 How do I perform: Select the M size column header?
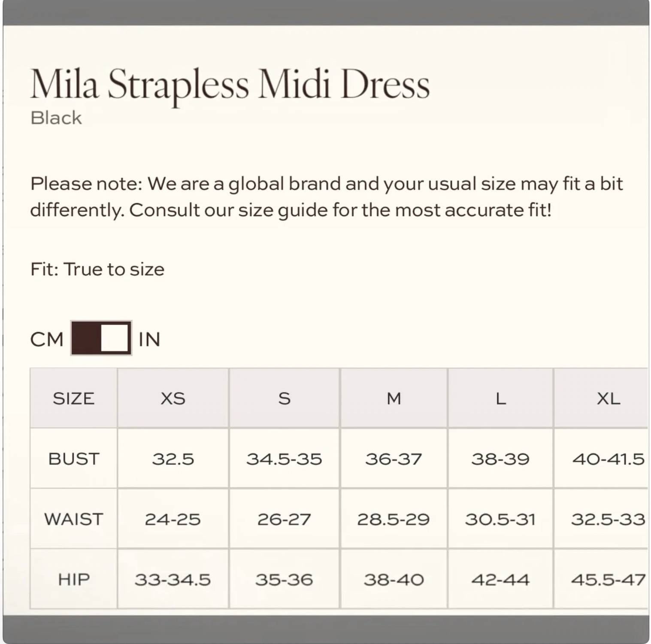pyautogui.click(x=394, y=398)
